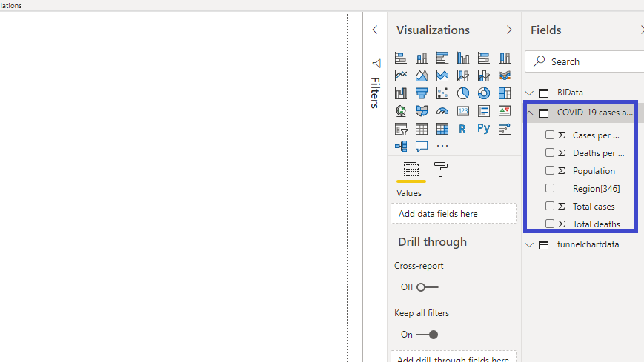Collapse the COVID-19 cases table
644x362 pixels.
[x=529, y=113]
